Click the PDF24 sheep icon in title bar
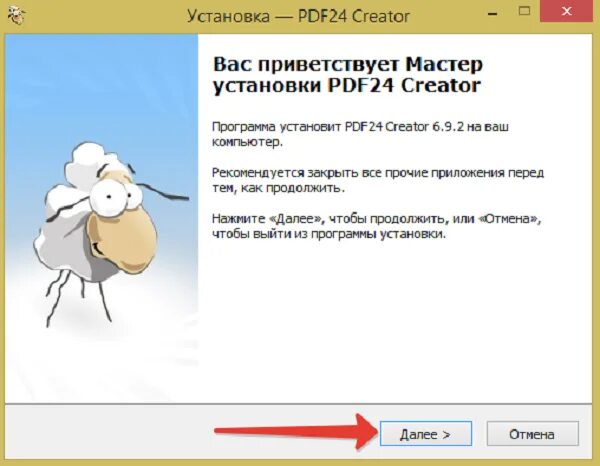The width and height of the screenshot is (600, 466). click(x=16, y=15)
